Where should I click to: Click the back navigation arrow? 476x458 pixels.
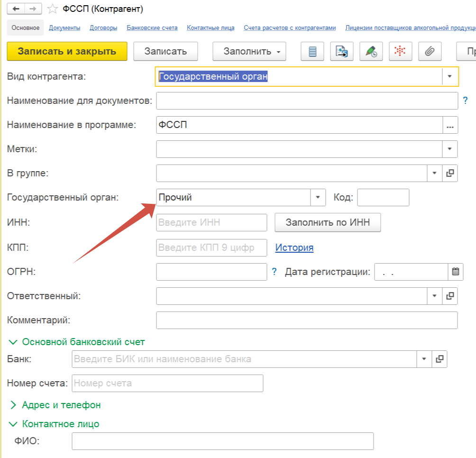(x=16, y=9)
